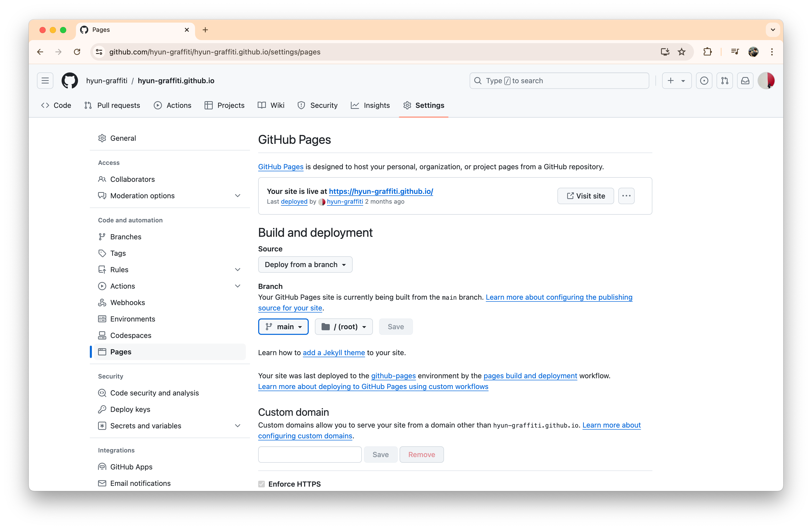
Task: Reload the page with refresh icon
Action: coord(77,52)
